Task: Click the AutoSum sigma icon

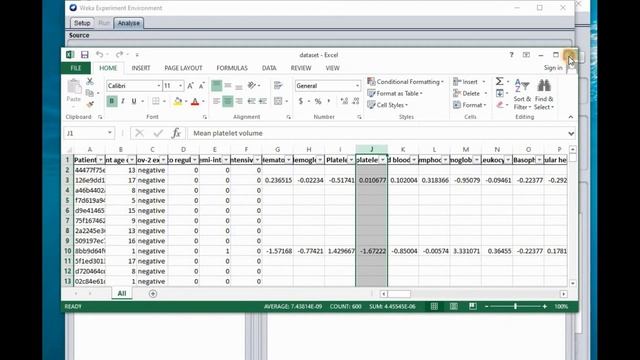Action: 499,82
